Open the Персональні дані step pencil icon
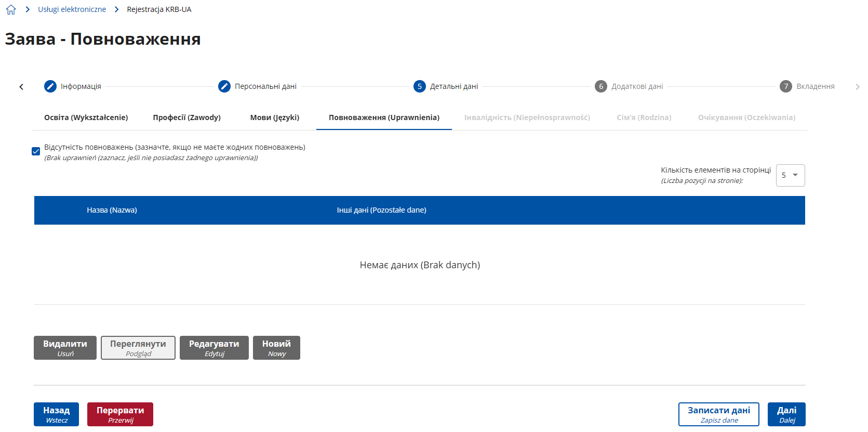 tap(224, 86)
